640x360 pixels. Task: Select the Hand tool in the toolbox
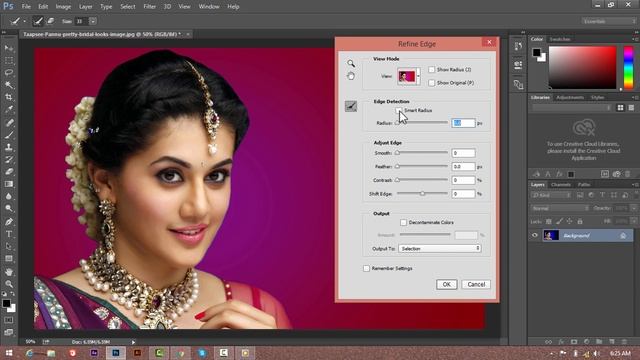[9, 271]
